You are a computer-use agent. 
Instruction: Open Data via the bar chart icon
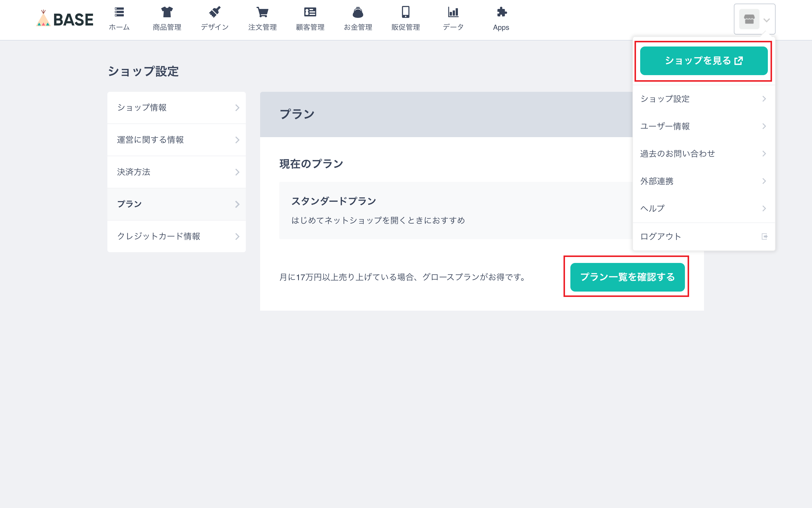pos(453,12)
